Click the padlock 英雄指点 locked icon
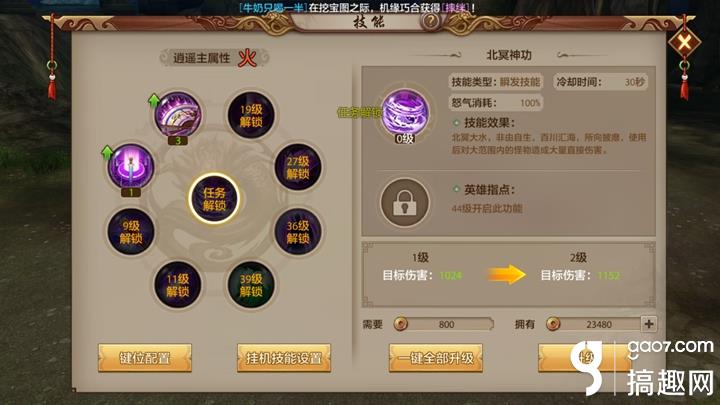This screenshot has height=405, width=720. click(405, 202)
